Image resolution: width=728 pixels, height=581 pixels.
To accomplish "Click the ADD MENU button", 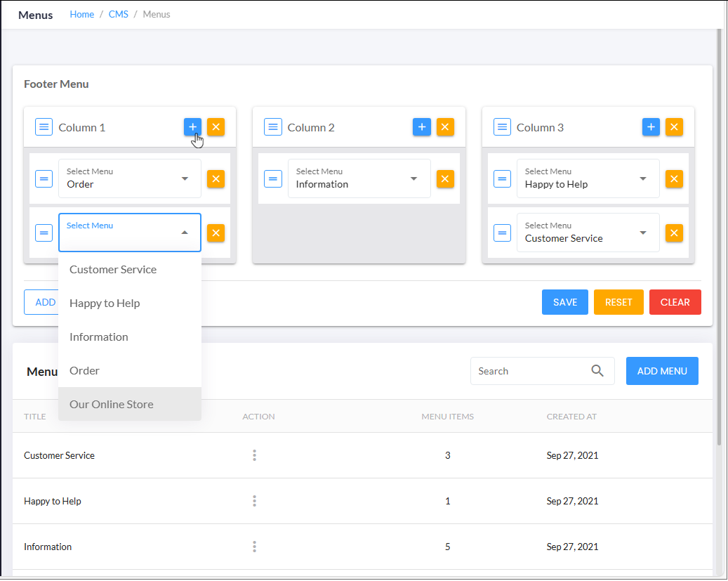I will (661, 371).
